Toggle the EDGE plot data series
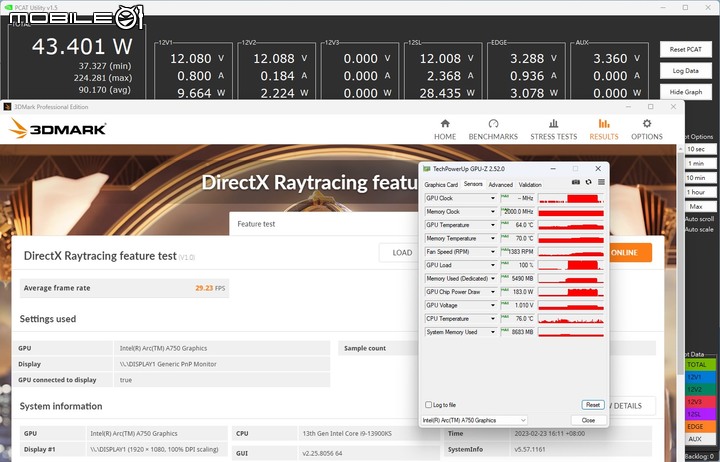Screen dimensions: 720x462 coord(700,427)
